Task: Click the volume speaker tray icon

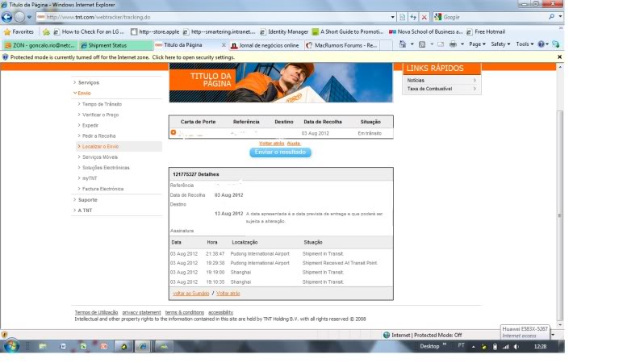Action: [516, 347]
